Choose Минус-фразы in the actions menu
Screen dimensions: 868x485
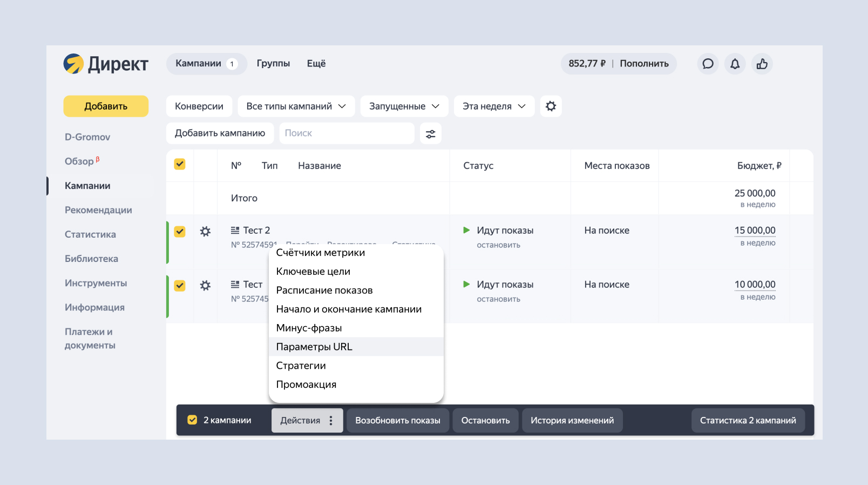click(309, 328)
